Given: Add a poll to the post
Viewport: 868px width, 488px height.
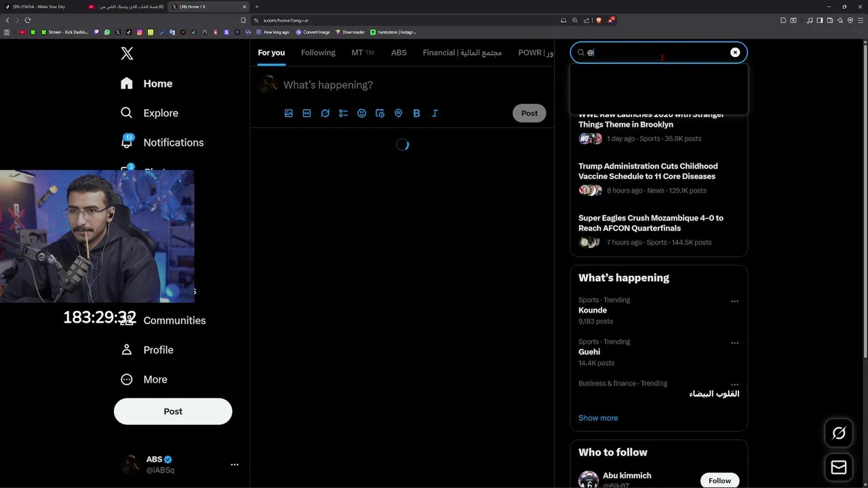Looking at the screenshot, I should tap(343, 113).
